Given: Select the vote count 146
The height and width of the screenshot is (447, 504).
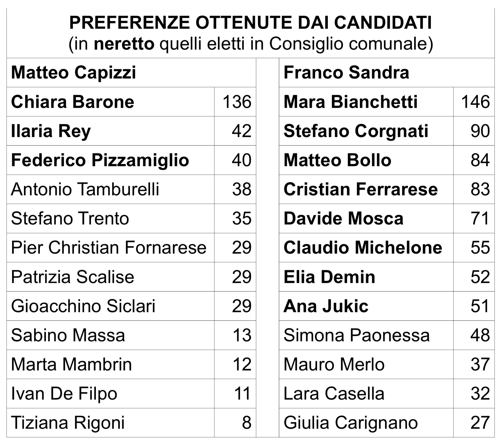Looking at the screenshot, I should coord(475,102).
